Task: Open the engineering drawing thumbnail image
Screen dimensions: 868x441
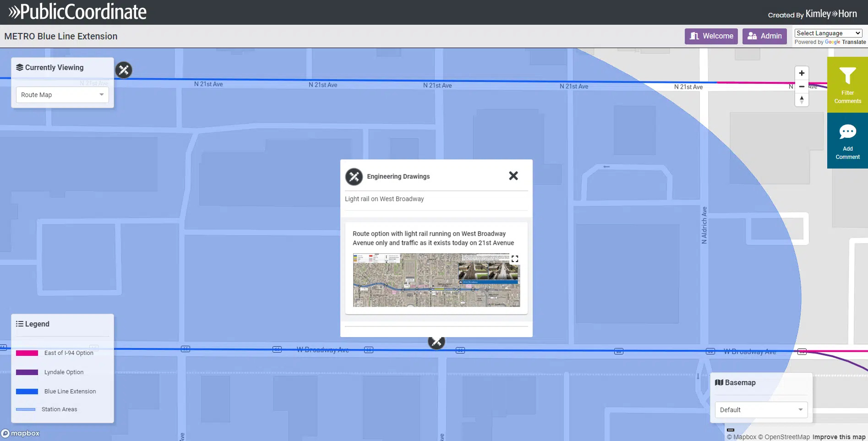Action: [x=436, y=280]
